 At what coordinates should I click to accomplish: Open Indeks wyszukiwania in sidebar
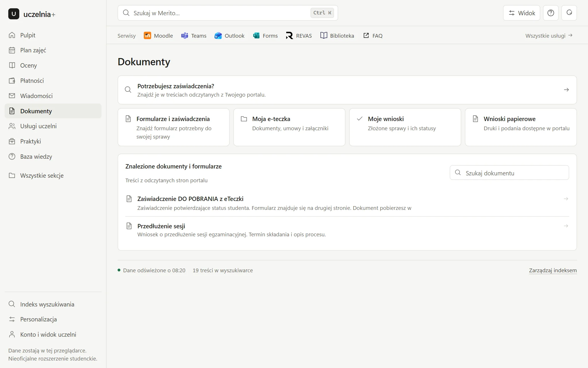coord(53,304)
